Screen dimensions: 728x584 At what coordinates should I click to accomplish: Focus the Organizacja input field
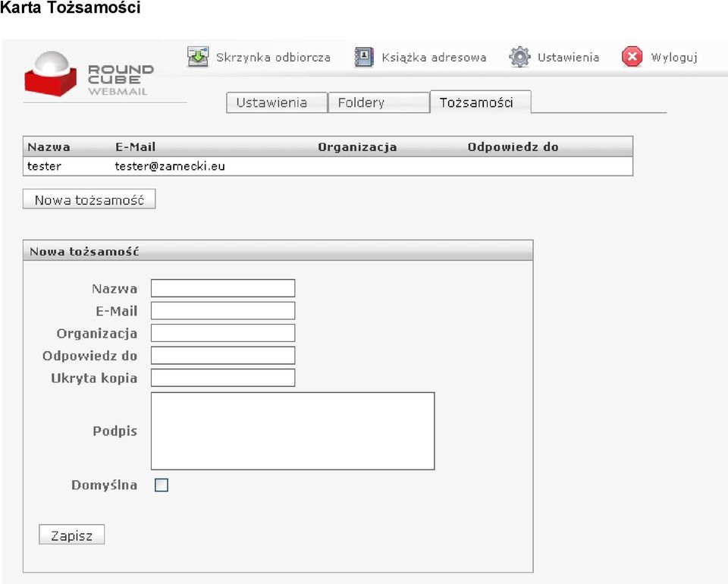[x=223, y=333]
